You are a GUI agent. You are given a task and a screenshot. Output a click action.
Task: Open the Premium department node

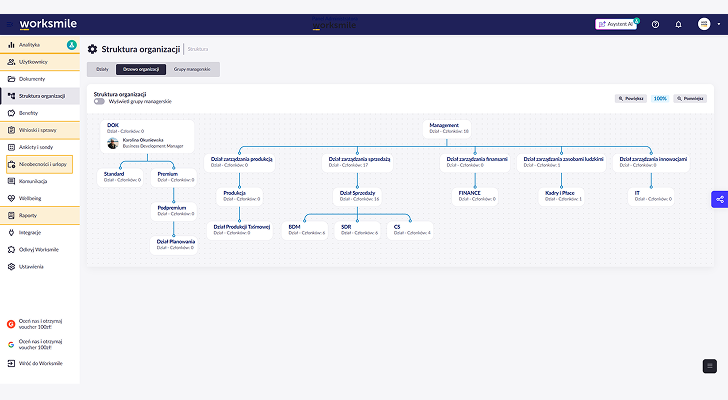click(174, 177)
